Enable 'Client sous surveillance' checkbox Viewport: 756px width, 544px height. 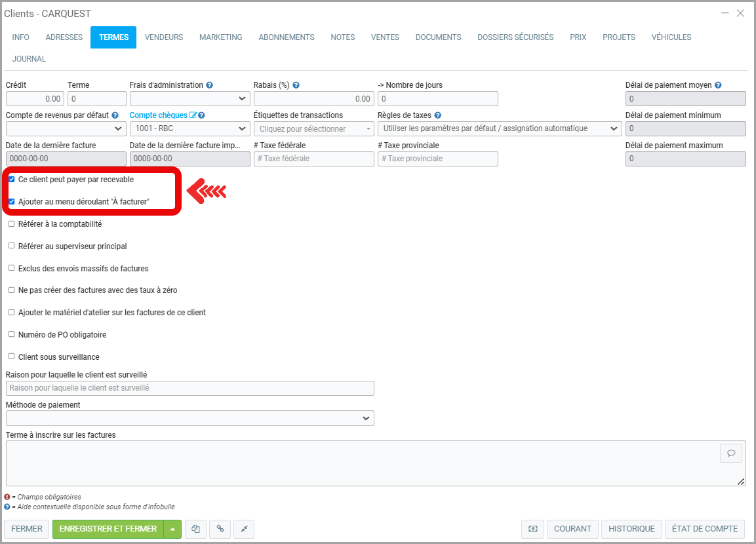12,357
